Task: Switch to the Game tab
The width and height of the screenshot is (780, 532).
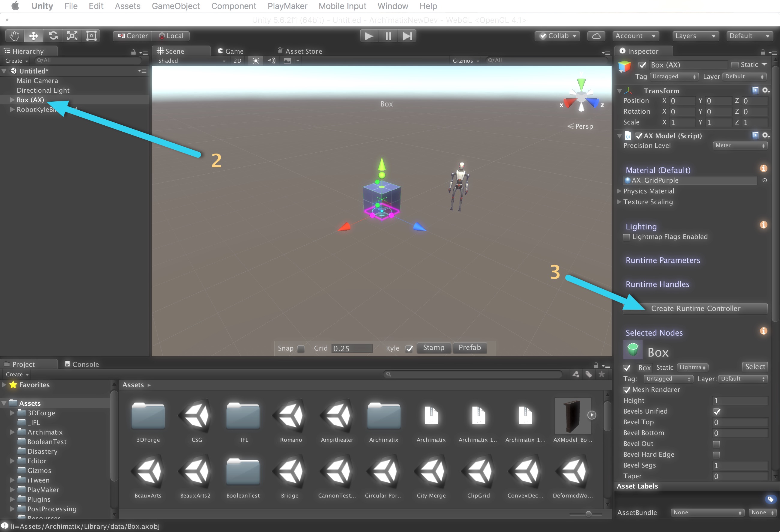Action: tap(231, 51)
